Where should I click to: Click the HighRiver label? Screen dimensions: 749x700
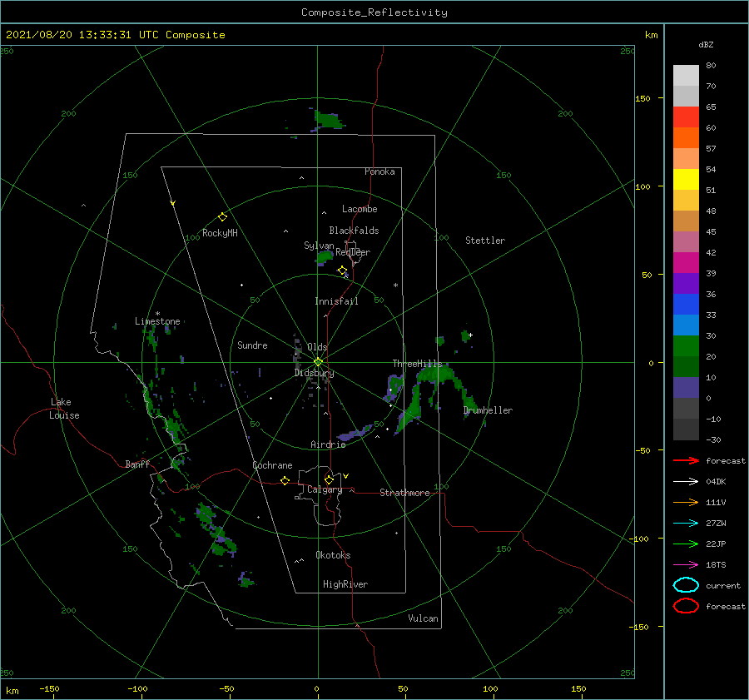pos(345,584)
